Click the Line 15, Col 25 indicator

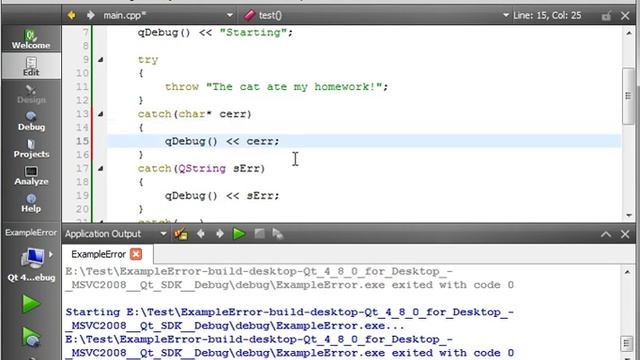[547, 16]
